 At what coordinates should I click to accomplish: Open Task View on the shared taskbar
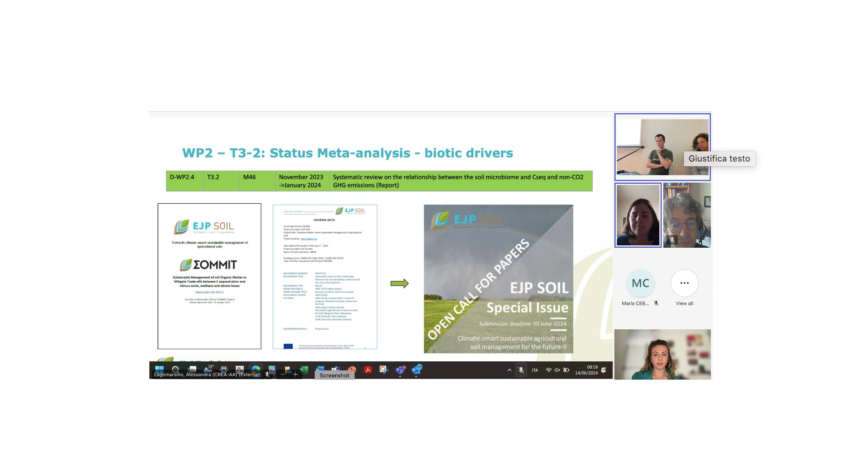[192, 369]
